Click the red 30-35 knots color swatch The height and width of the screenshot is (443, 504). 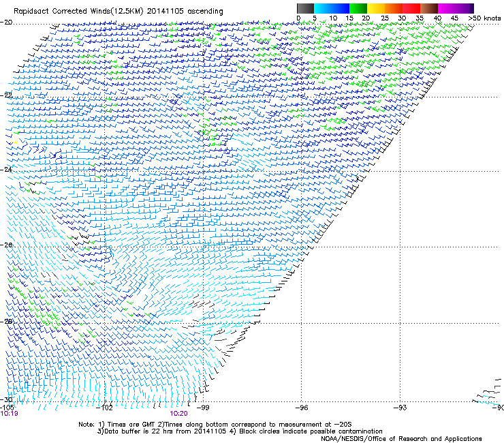(x=411, y=8)
